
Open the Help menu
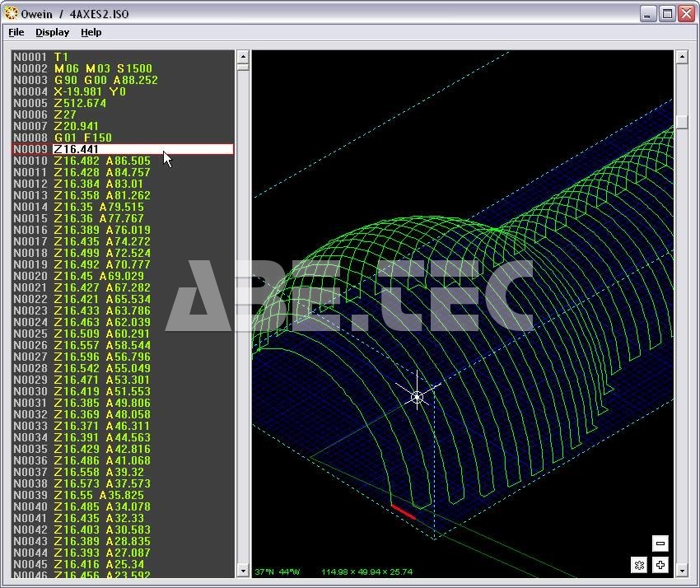tap(91, 33)
